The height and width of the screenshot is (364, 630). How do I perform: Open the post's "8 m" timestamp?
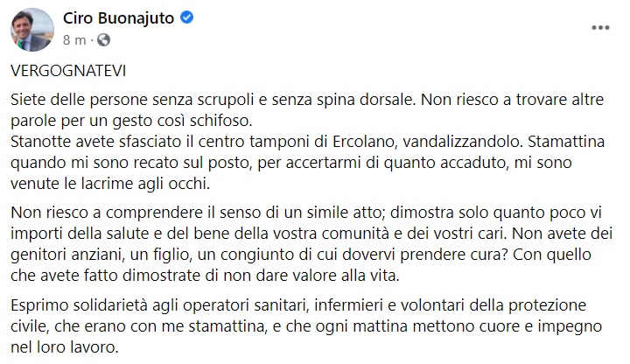pos(74,38)
